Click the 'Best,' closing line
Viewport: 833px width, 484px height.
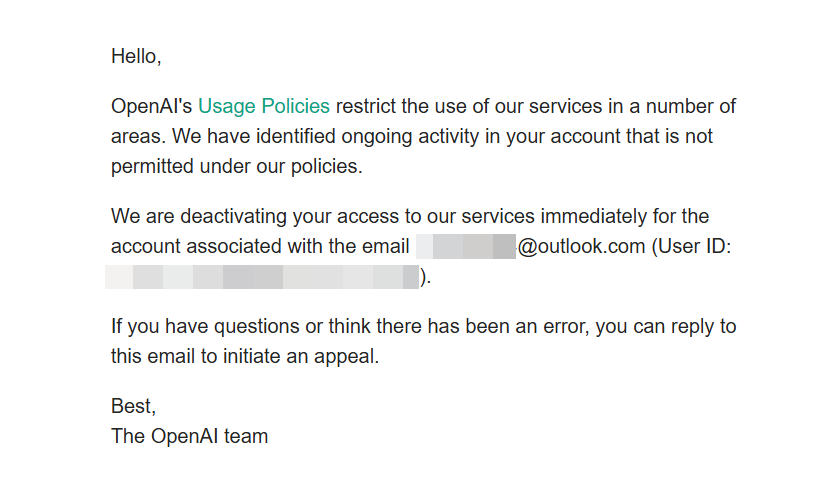tap(133, 406)
